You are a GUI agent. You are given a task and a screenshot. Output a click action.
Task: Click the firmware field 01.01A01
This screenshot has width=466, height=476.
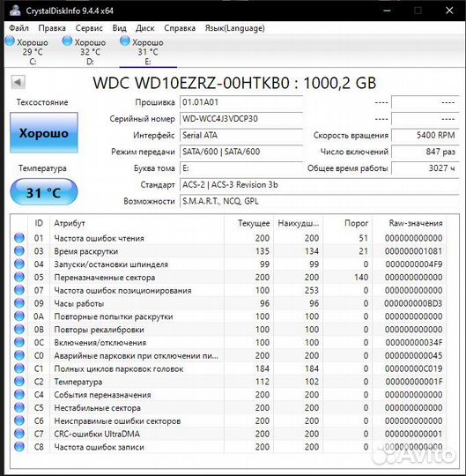coord(241,102)
